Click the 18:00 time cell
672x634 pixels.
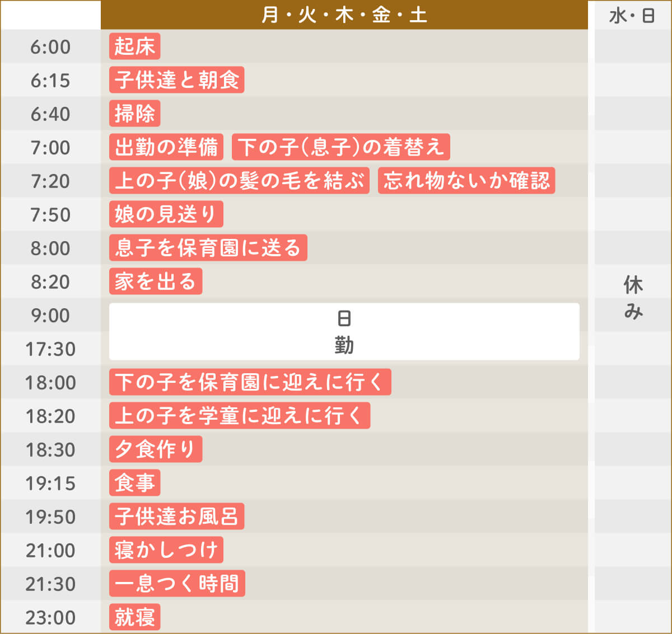50,382
